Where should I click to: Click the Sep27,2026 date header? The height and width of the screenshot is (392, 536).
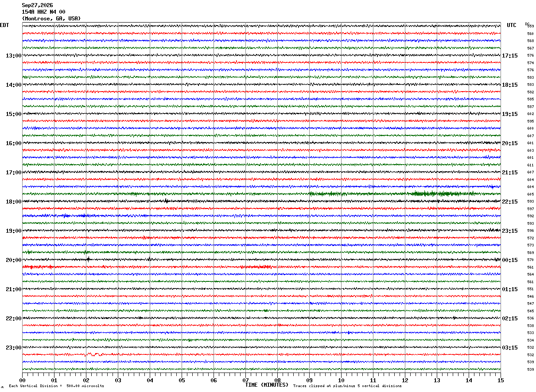point(37,5)
